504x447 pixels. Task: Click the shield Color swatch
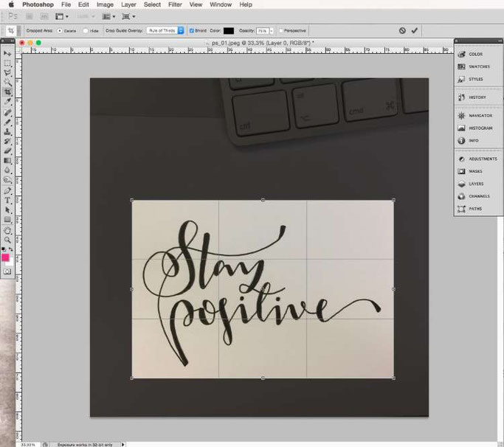[229, 31]
